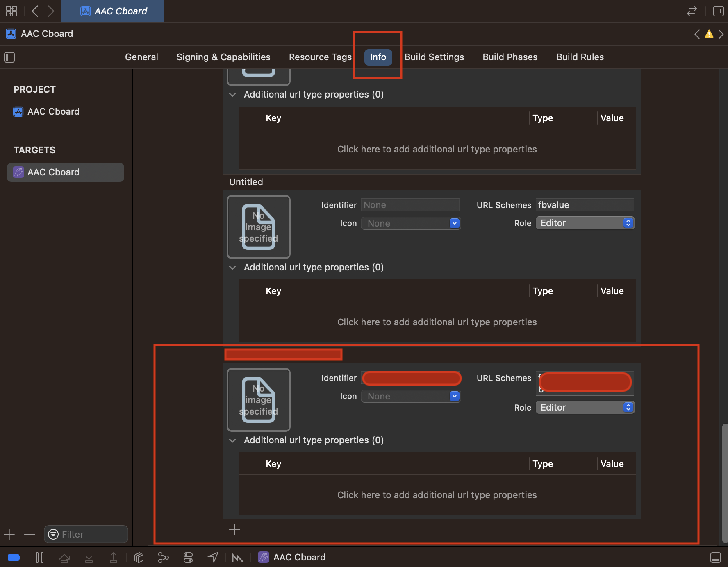Open the Role dropdown for Untitled URL type
This screenshot has width=728, height=567.
(x=585, y=223)
